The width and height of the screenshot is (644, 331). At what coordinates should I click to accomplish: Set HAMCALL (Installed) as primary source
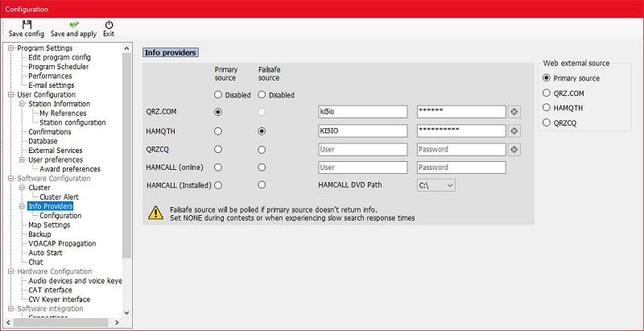point(218,185)
